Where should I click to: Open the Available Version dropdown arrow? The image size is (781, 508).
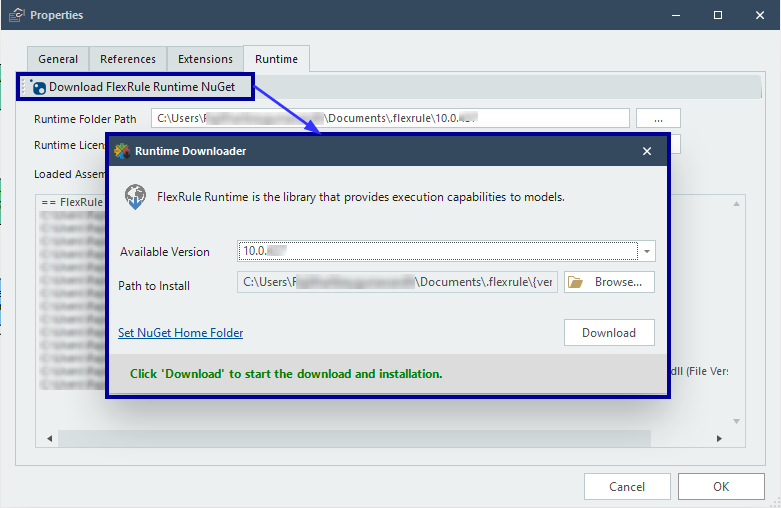point(647,251)
